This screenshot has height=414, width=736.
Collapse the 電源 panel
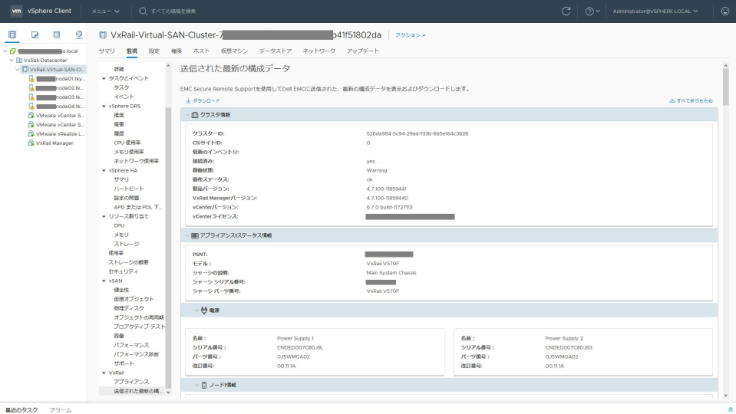pos(197,310)
